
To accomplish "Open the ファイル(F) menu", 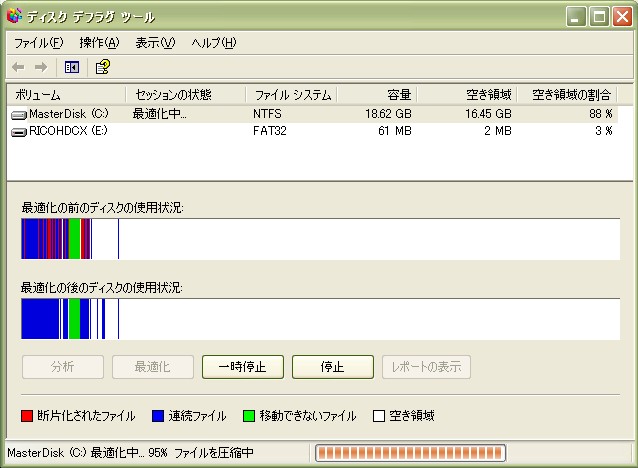I will point(39,43).
